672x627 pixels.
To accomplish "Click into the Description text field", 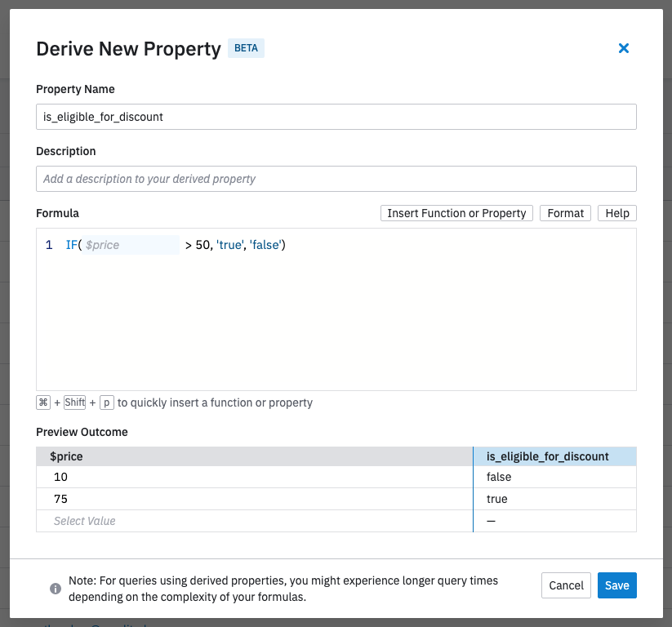I will pos(336,179).
